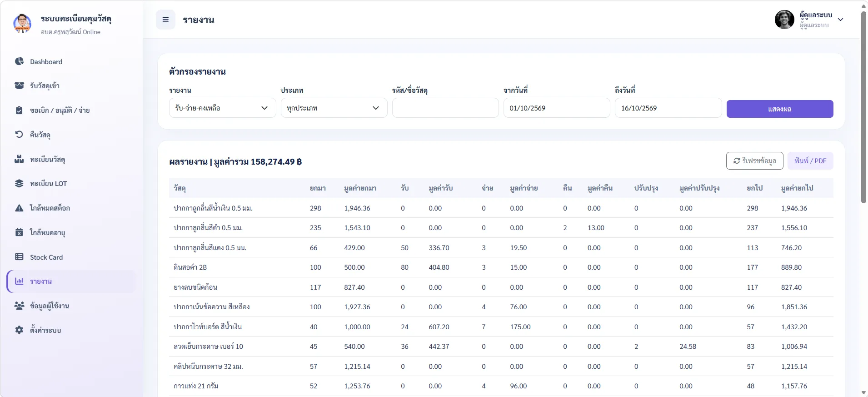This screenshot has width=868, height=397.
Task: Click the พิมพ์ / PDF button
Action: [810, 161]
